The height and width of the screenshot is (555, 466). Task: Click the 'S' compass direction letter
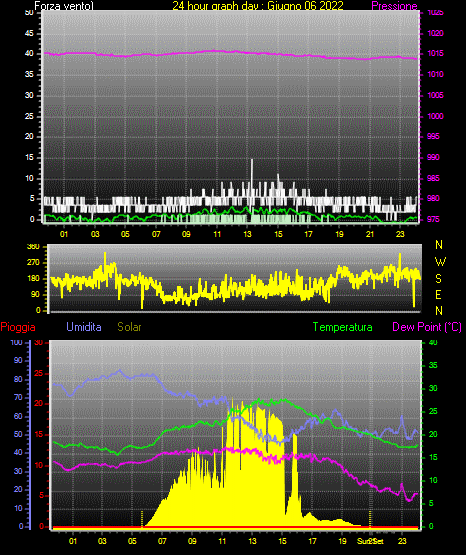tap(438, 279)
